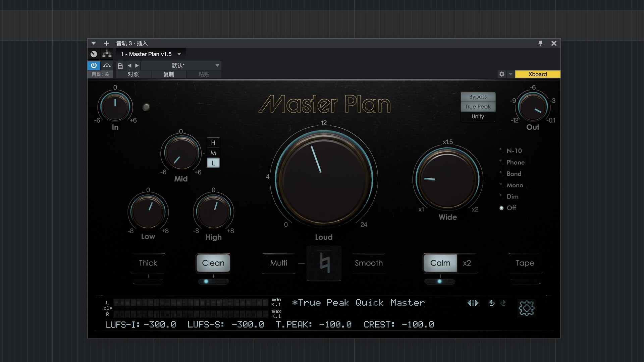Adjust the amount slider under Thick
Image resolution: width=644 pixels, height=362 pixels.
[148, 281]
